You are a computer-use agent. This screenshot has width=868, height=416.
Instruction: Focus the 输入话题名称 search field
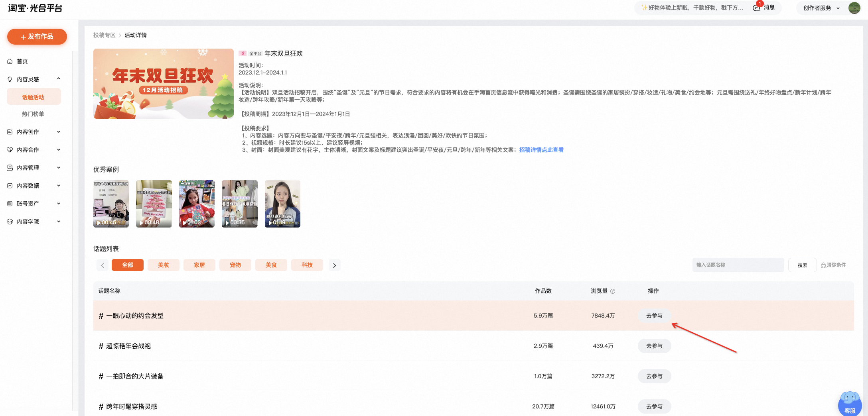[x=738, y=265]
